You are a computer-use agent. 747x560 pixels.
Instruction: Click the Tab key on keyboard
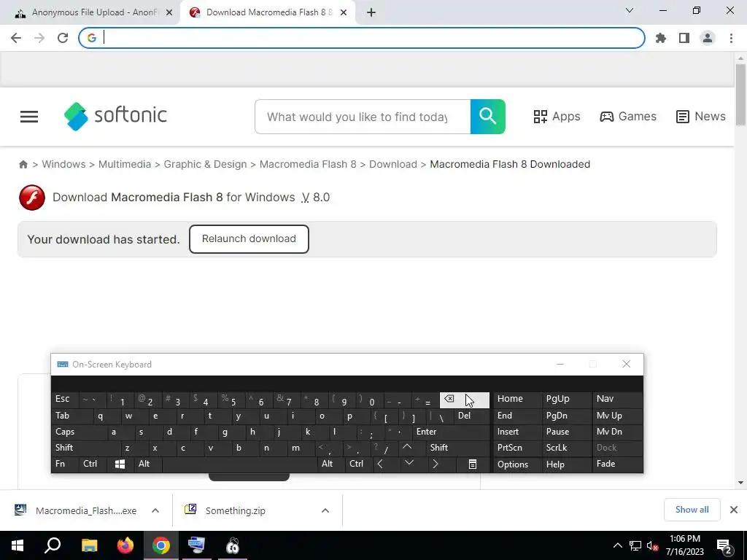[72, 416]
